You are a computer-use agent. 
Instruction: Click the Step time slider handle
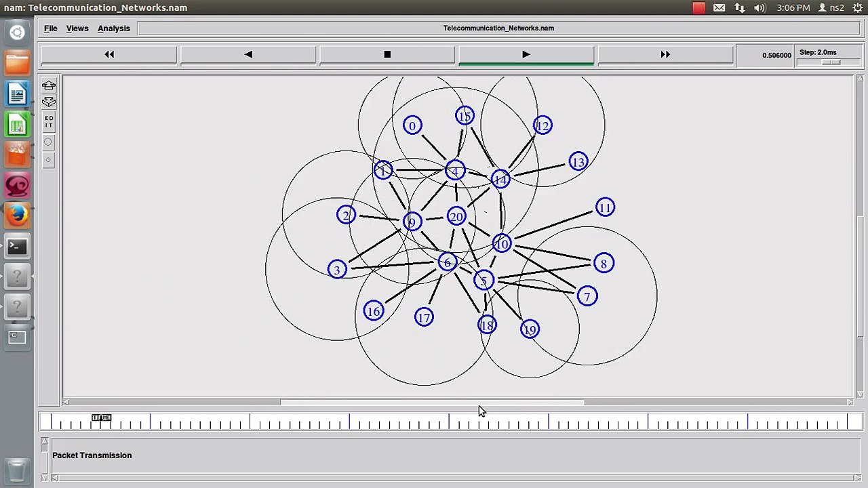(x=831, y=62)
